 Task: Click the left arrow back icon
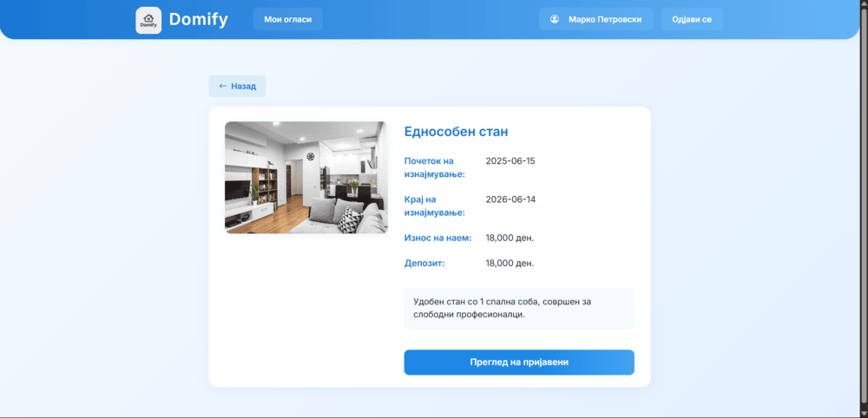(223, 87)
